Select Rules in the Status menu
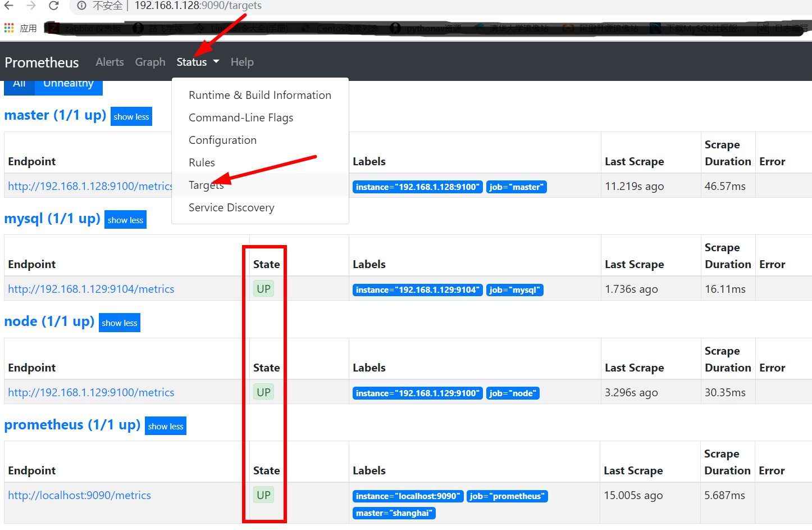The height and width of the screenshot is (530, 812). point(260,162)
